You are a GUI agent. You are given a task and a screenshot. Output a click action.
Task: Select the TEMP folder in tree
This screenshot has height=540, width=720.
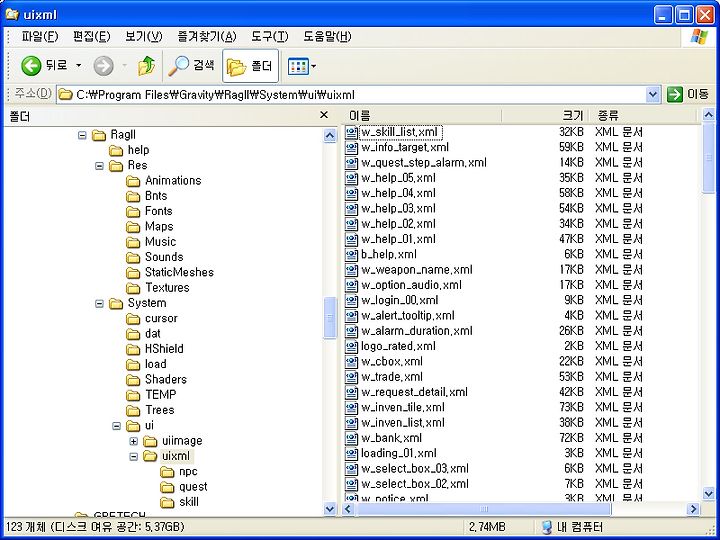coord(160,394)
